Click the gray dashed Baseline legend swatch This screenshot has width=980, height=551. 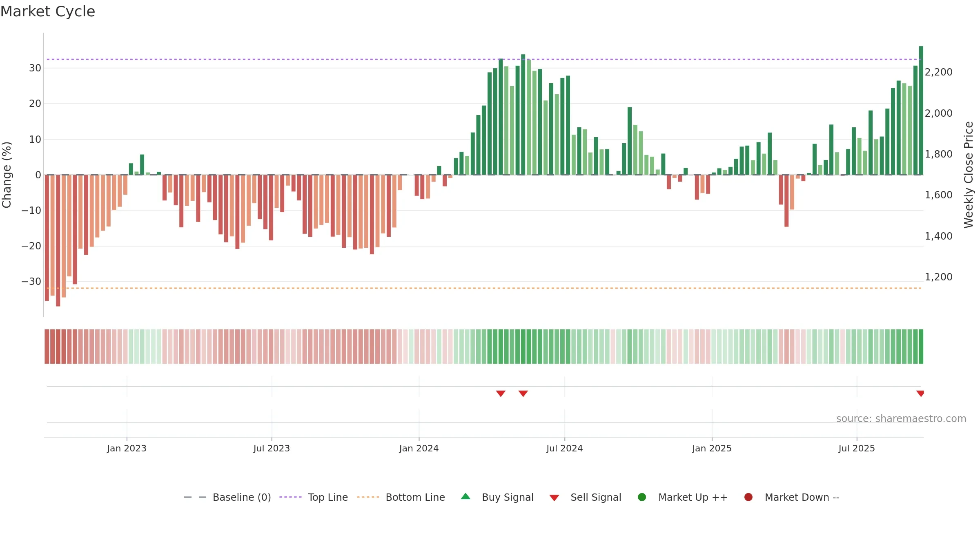click(x=195, y=497)
